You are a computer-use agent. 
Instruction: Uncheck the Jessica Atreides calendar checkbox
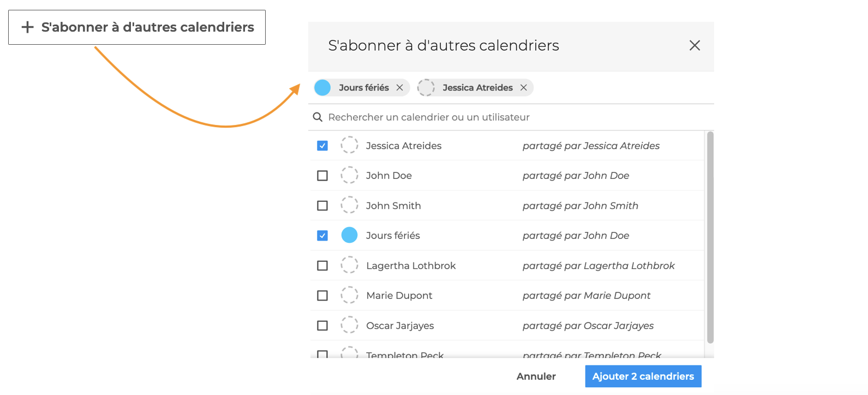click(x=322, y=146)
